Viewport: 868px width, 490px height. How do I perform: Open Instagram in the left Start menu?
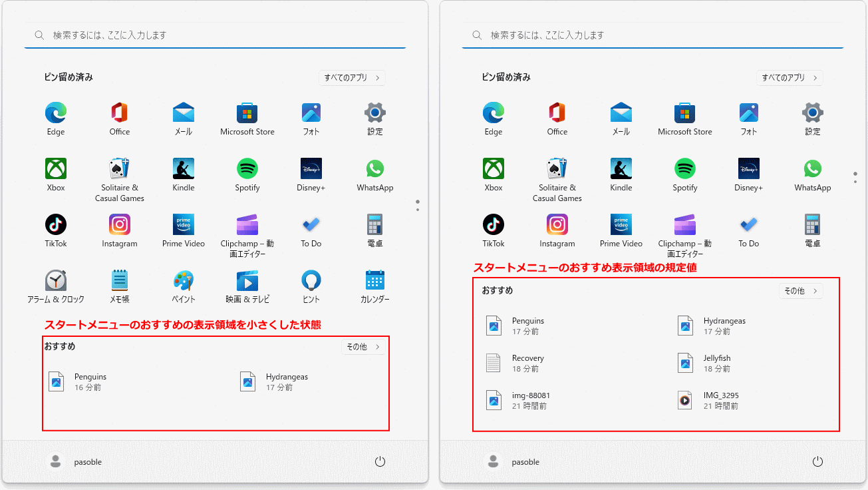click(x=120, y=231)
